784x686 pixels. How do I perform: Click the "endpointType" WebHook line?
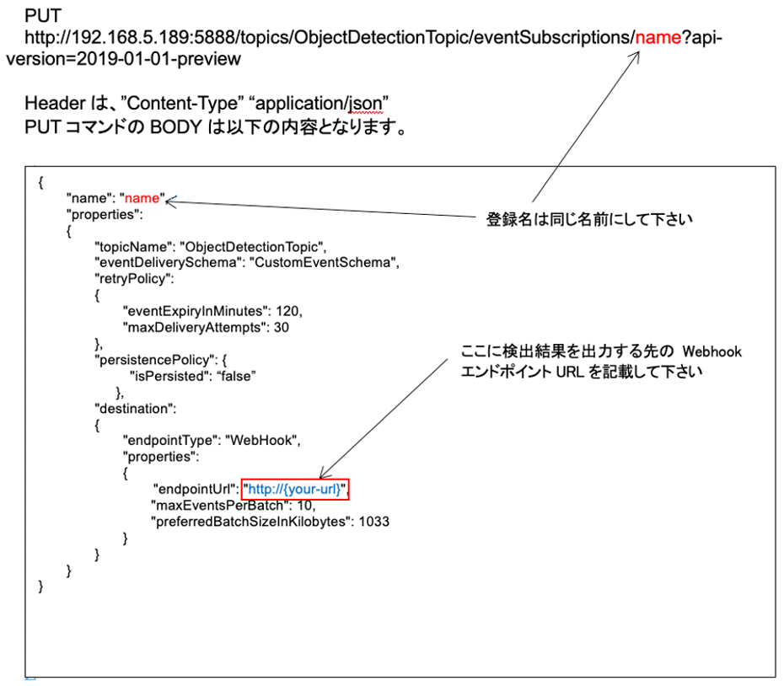tap(212, 440)
